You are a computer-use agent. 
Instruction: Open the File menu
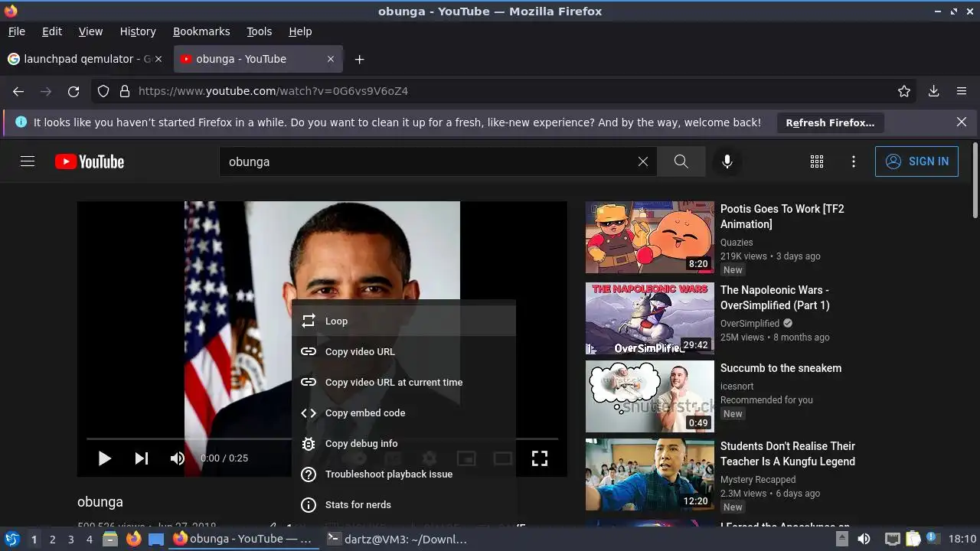(17, 31)
